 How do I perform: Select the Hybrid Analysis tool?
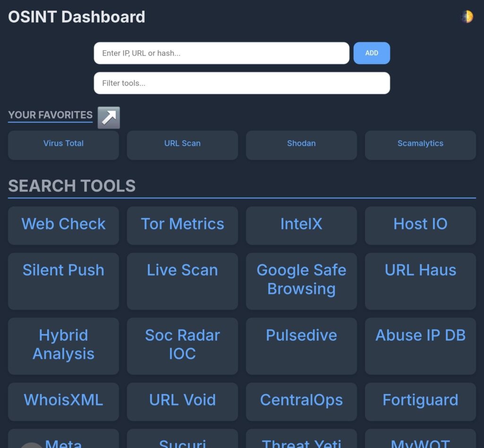[63, 346]
